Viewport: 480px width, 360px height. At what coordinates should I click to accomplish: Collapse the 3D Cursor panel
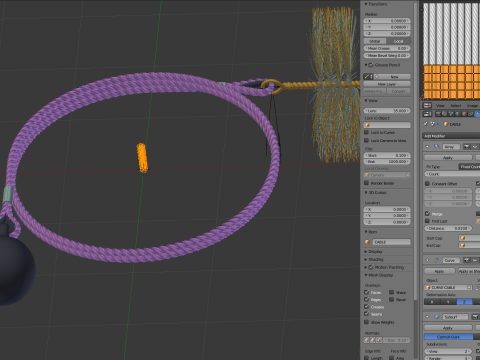click(x=366, y=193)
